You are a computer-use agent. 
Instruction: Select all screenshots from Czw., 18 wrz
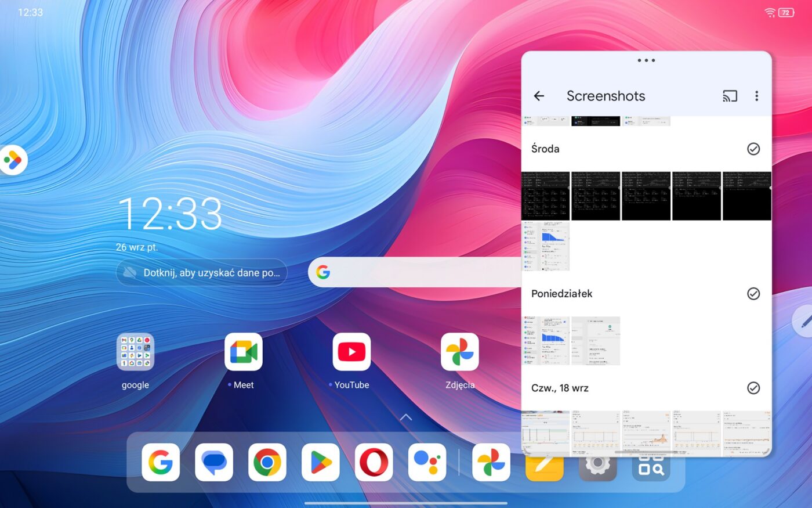pyautogui.click(x=753, y=388)
